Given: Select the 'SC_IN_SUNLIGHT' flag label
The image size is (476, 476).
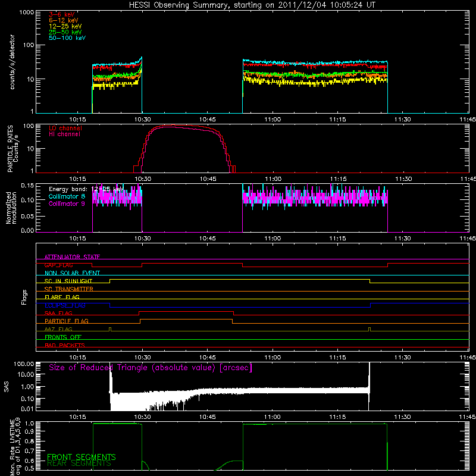Looking at the screenshot, I should [x=68, y=281].
